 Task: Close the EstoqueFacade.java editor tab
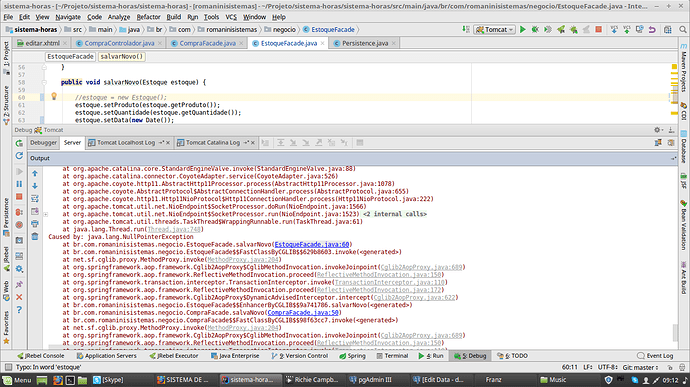[323, 43]
